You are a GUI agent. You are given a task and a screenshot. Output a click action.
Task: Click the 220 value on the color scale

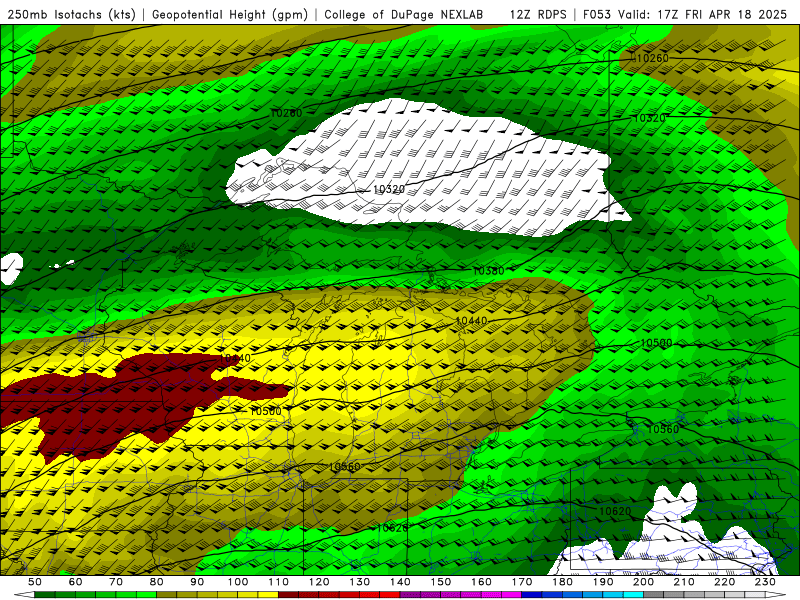725,582
